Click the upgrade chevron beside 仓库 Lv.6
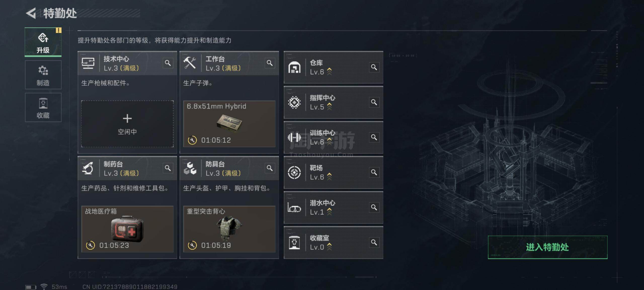Image resolution: width=644 pixels, height=290 pixels. [x=329, y=72]
